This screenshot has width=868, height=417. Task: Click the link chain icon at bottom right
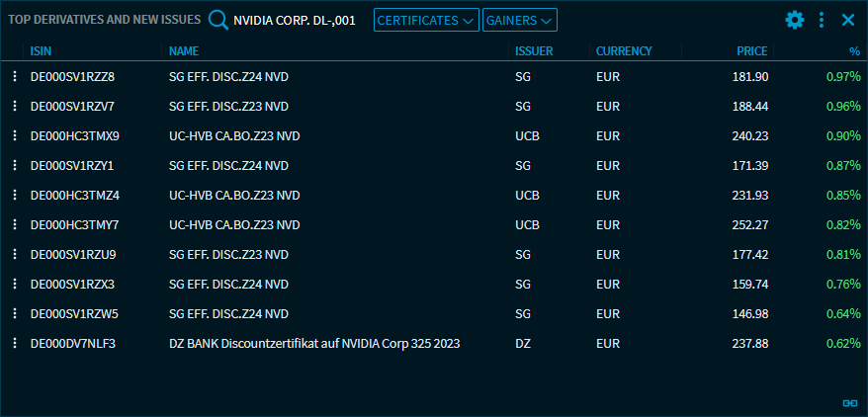[x=848, y=402]
